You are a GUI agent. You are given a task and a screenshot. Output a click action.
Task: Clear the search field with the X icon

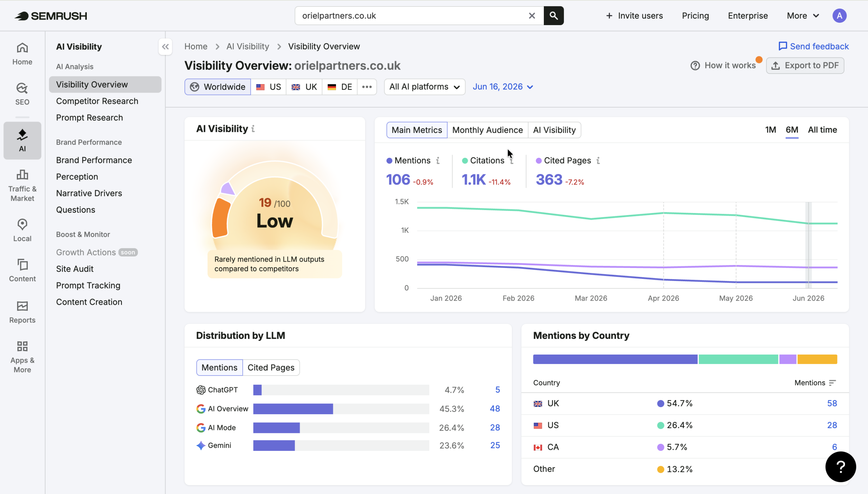coord(532,16)
